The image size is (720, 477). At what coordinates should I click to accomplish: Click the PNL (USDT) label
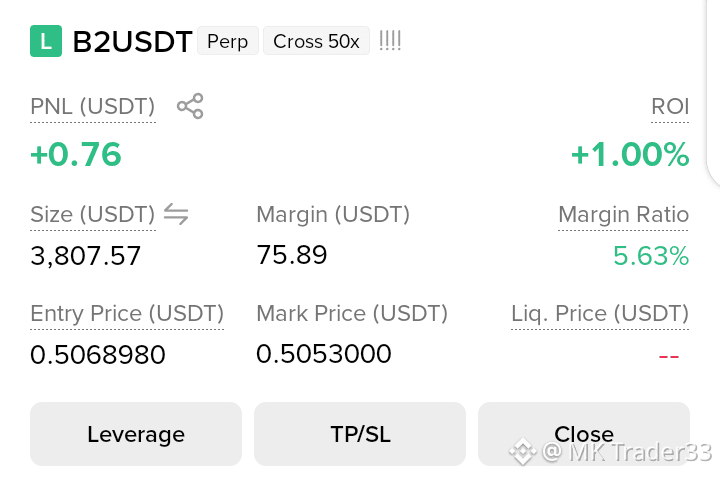[93, 107]
